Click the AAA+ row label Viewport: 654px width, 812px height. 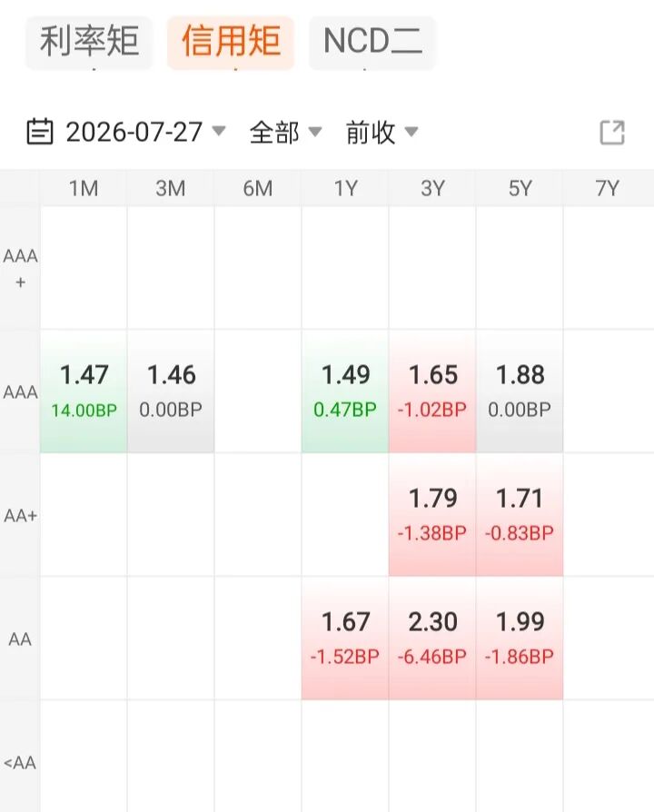pyautogui.click(x=20, y=268)
